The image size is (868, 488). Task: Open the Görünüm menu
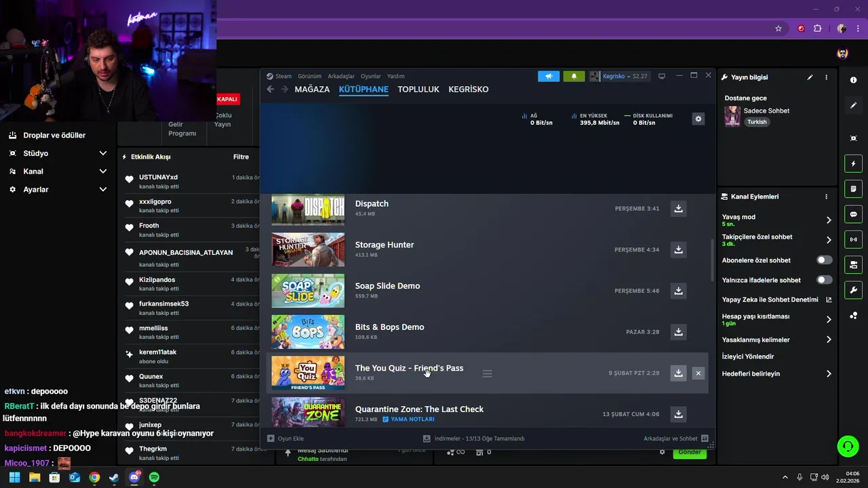point(310,77)
